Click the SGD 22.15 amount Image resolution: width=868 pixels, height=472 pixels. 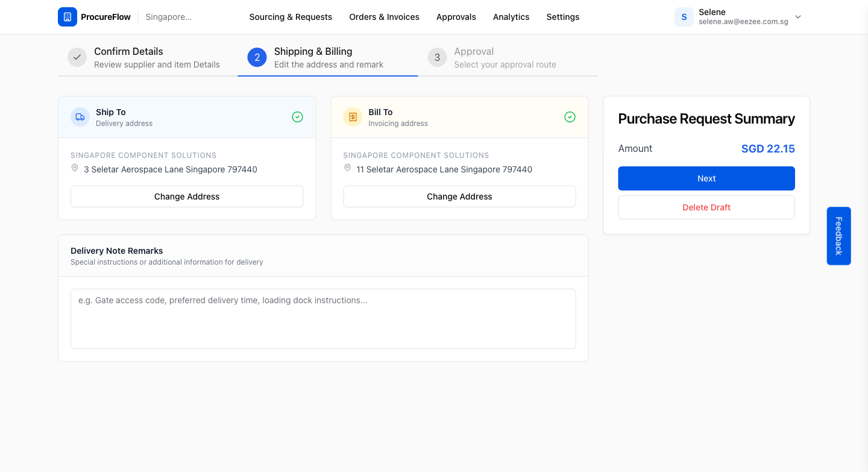[768, 149]
